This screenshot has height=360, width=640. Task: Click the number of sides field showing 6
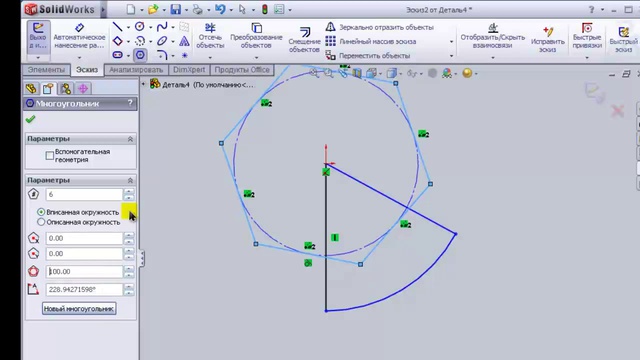point(84,194)
